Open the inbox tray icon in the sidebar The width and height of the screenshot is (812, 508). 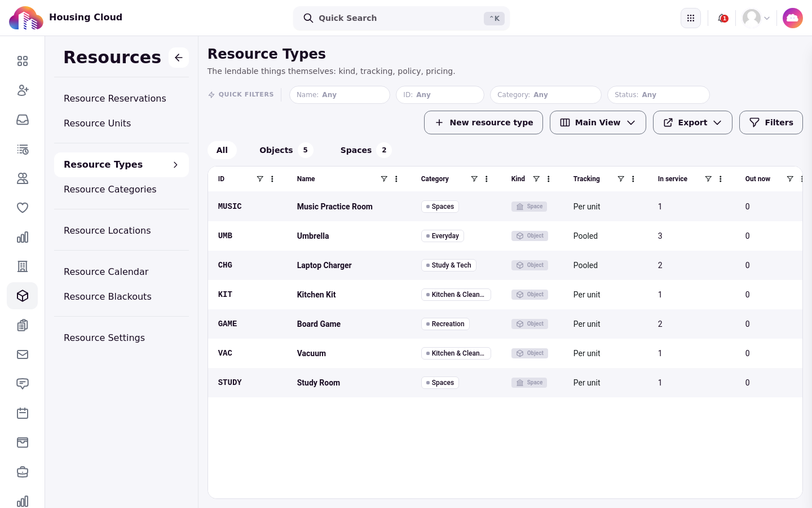(x=23, y=120)
